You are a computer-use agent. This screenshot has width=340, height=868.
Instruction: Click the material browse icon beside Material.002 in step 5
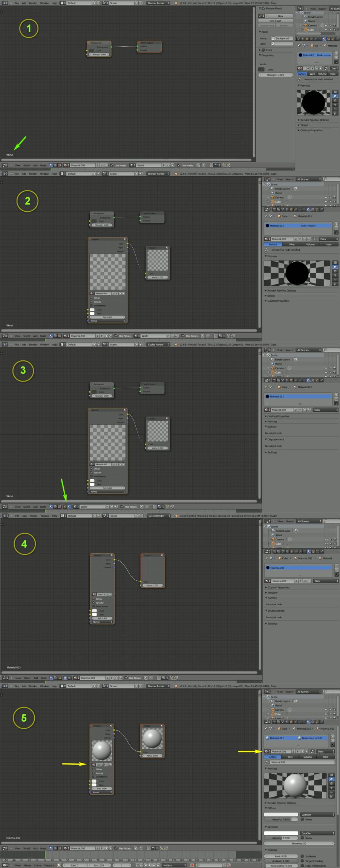[x=266, y=751]
